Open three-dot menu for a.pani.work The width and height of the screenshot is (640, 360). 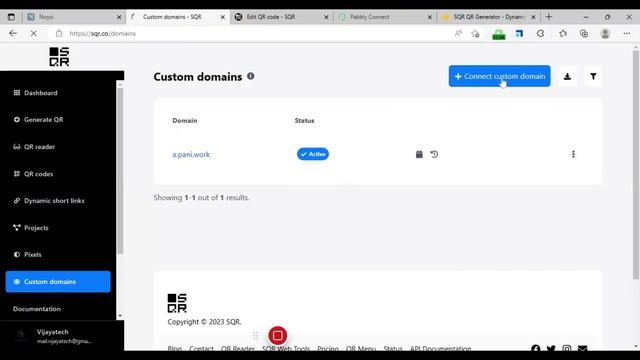coord(573,154)
